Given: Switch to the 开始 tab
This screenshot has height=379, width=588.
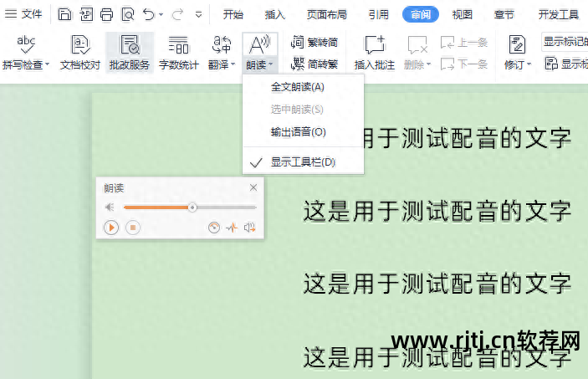Looking at the screenshot, I should (233, 14).
